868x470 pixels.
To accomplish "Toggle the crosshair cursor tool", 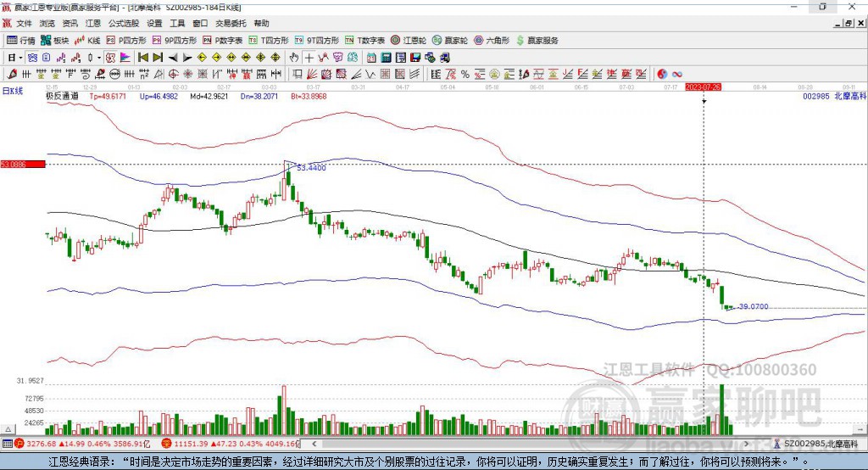I will point(309,58).
